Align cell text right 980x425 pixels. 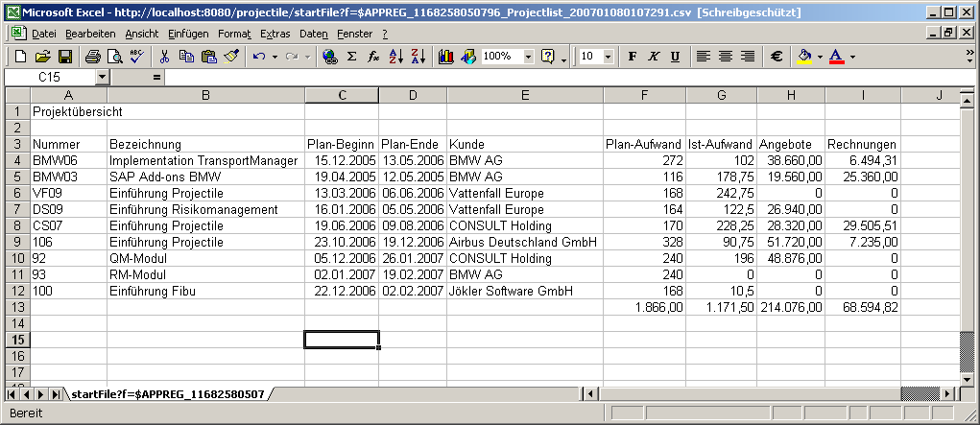tap(748, 57)
